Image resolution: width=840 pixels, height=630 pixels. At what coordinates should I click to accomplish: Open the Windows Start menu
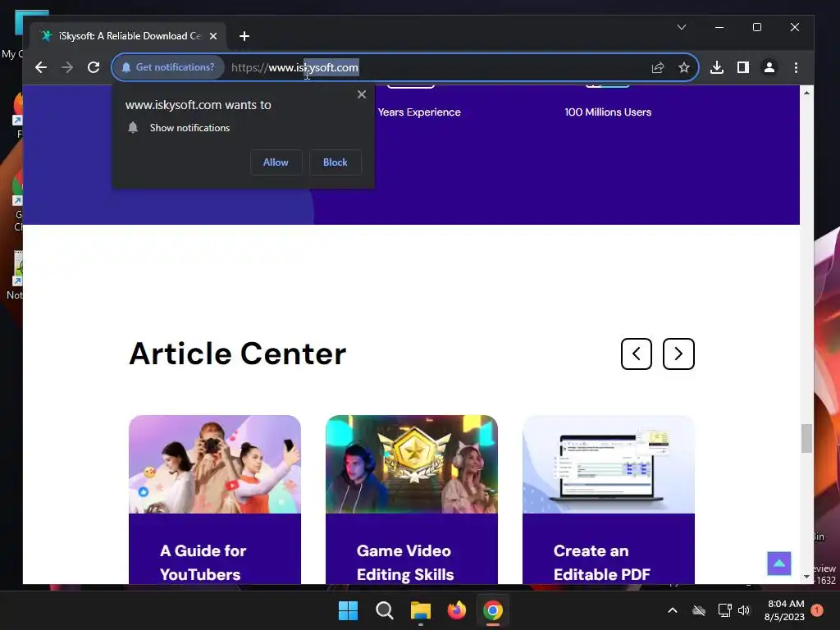tap(348, 610)
